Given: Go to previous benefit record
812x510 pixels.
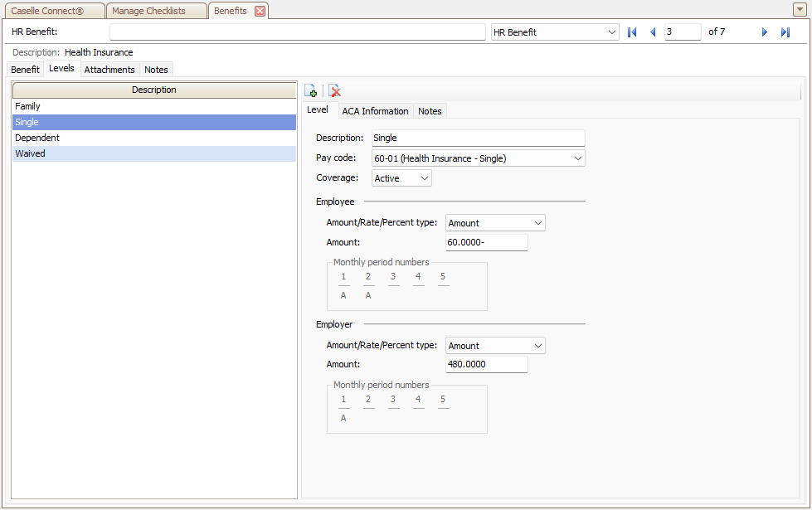Looking at the screenshot, I should pyautogui.click(x=653, y=32).
